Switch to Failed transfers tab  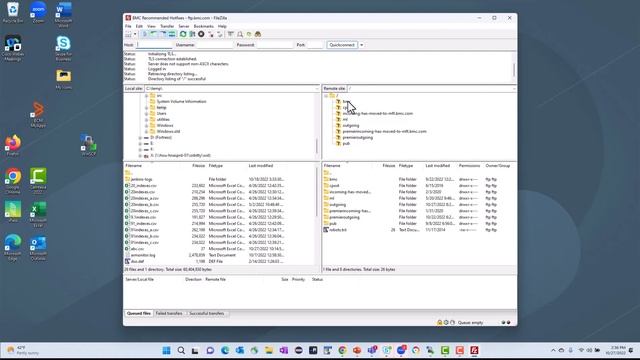tap(169, 313)
